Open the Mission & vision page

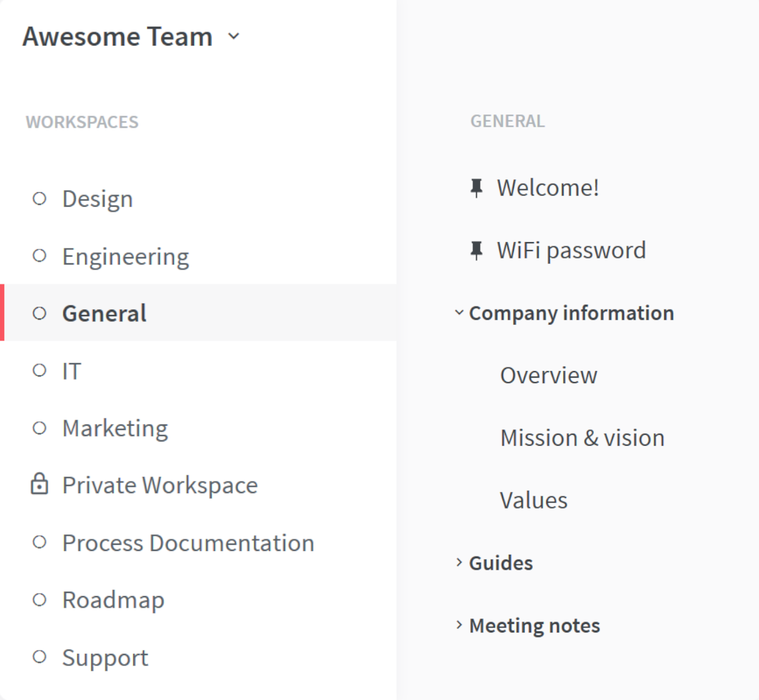(582, 438)
